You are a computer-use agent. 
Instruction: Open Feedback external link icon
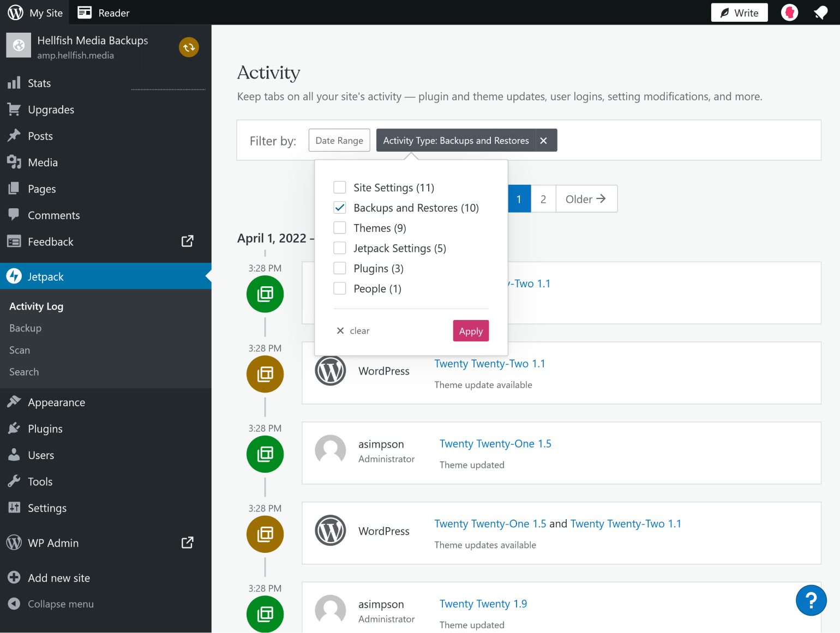(187, 241)
